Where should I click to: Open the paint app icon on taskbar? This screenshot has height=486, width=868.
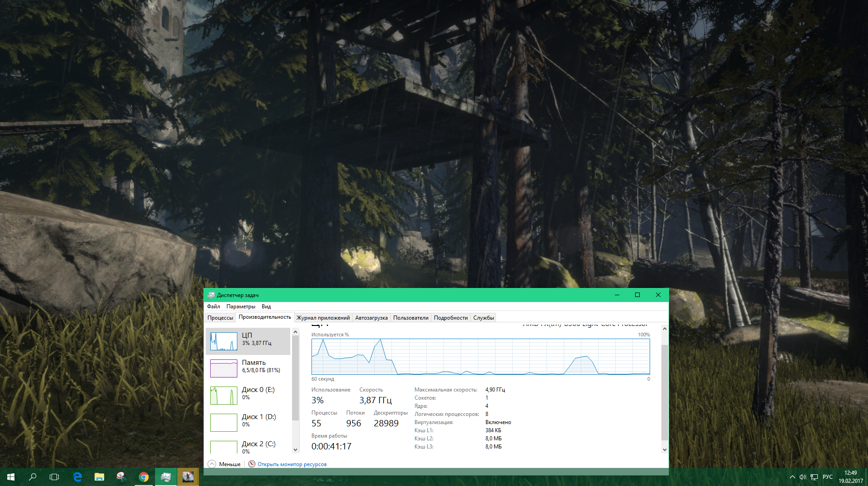point(121,477)
